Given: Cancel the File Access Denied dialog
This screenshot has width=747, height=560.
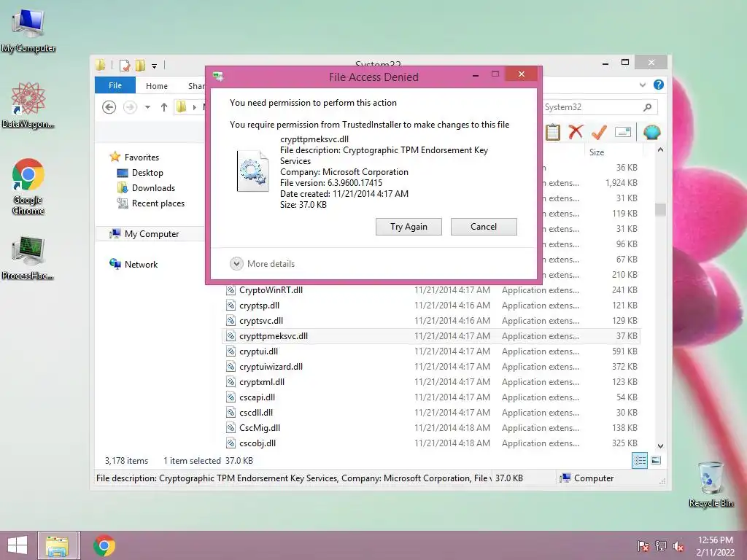Looking at the screenshot, I should 484,227.
